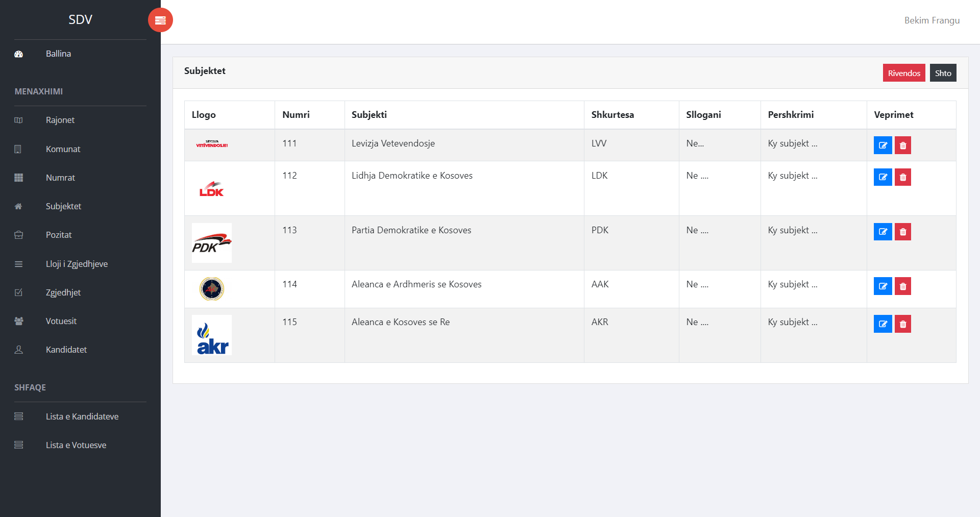Click the AKR party logo

coord(211,335)
